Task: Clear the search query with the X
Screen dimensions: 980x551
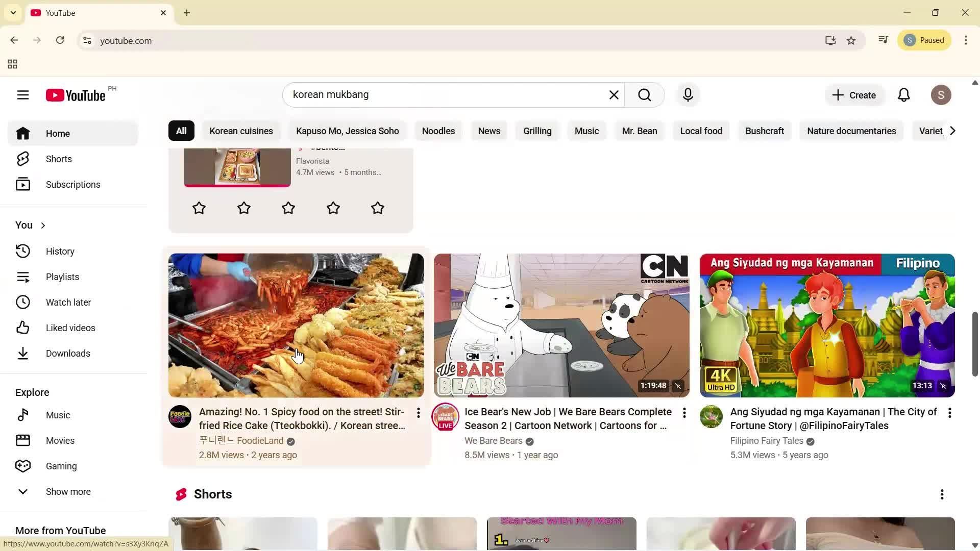Action: click(x=614, y=94)
